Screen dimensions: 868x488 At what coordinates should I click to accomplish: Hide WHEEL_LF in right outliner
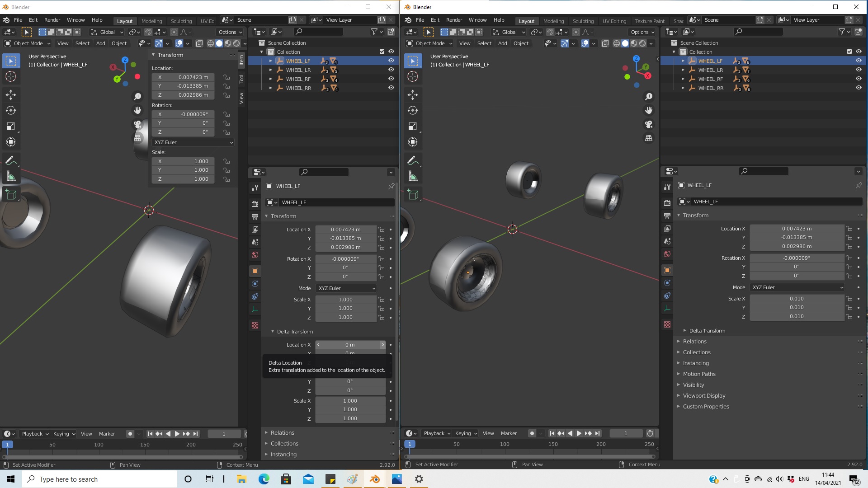click(859, 61)
